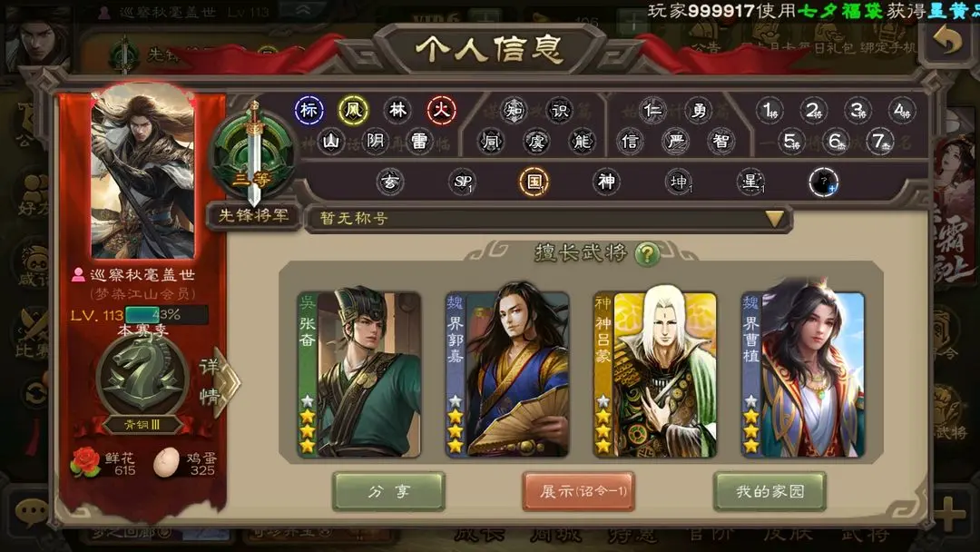Select the SP category badge
980x552 pixels.
click(x=463, y=182)
